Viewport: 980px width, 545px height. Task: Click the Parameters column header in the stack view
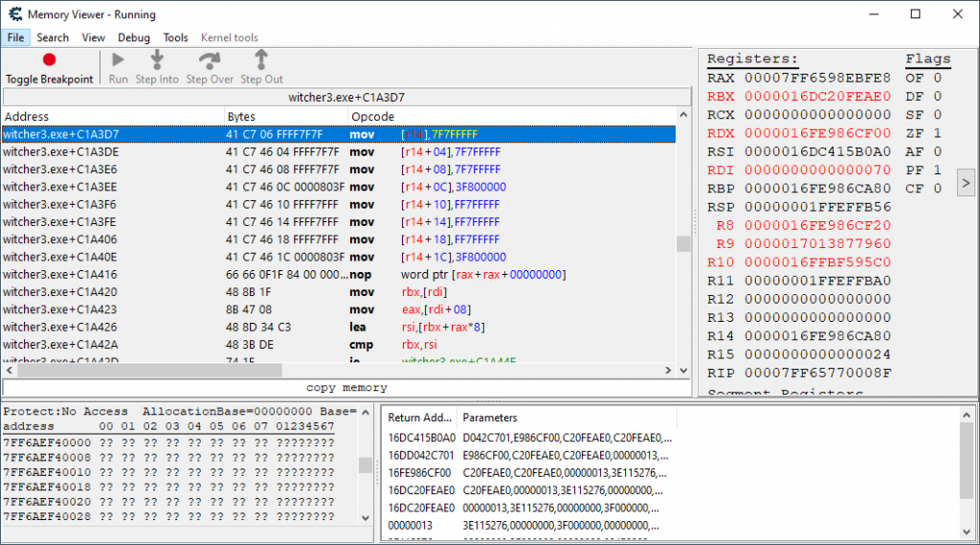tap(490, 418)
